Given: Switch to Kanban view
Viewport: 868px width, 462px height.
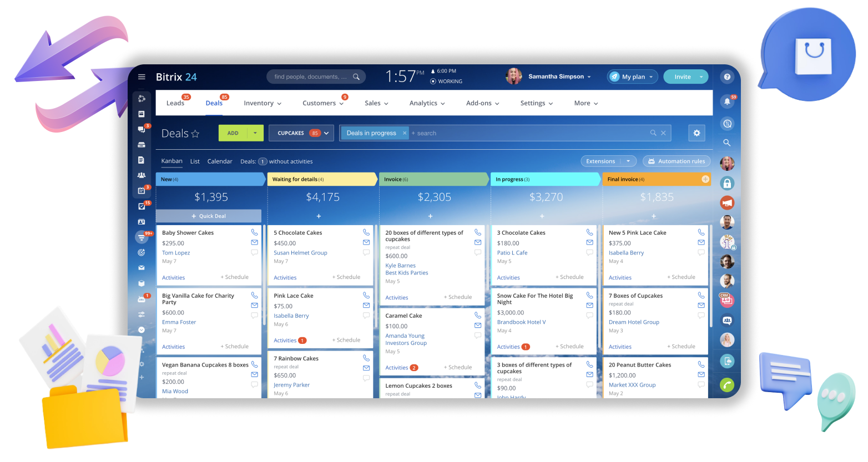Looking at the screenshot, I should click(x=171, y=161).
